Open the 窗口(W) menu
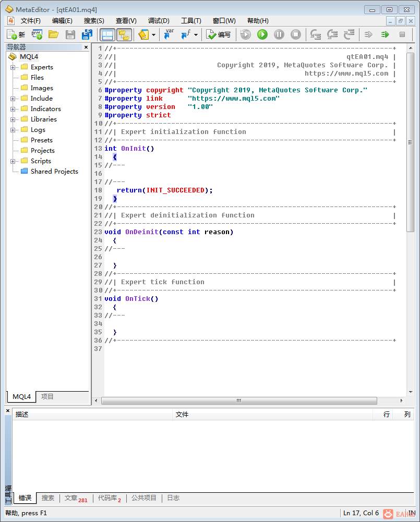420x522 pixels. pyautogui.click(x=224, y=21)
